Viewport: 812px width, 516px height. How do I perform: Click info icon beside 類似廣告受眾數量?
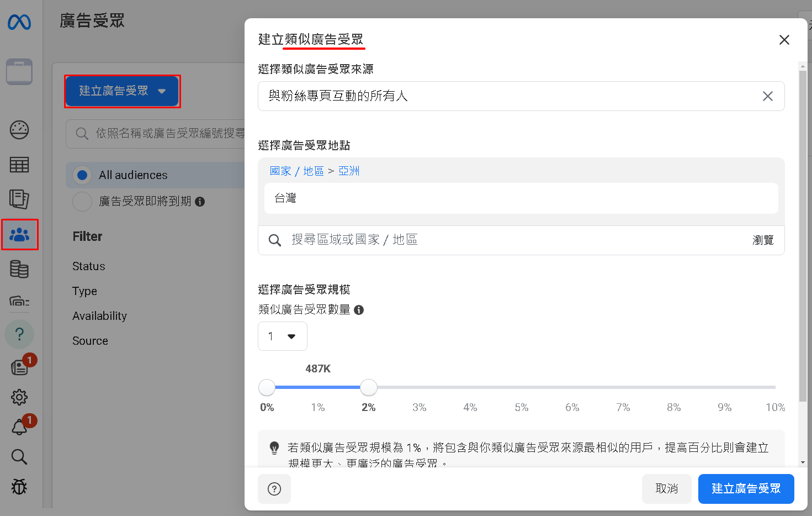[359, 310]
